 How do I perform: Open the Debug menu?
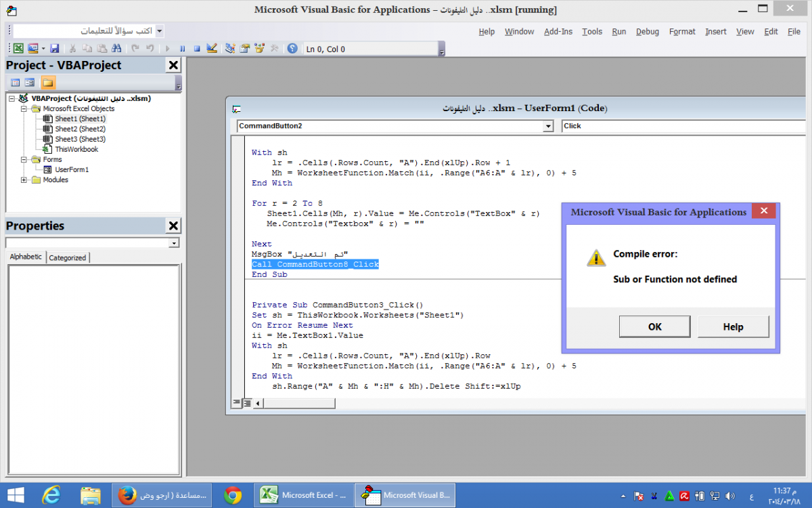click(648, 31)
